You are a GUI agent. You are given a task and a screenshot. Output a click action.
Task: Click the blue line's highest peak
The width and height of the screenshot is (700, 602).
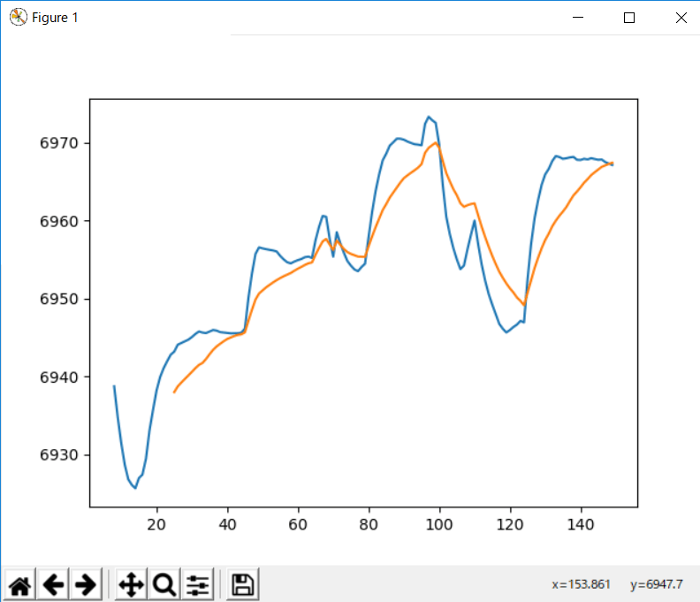429,117
